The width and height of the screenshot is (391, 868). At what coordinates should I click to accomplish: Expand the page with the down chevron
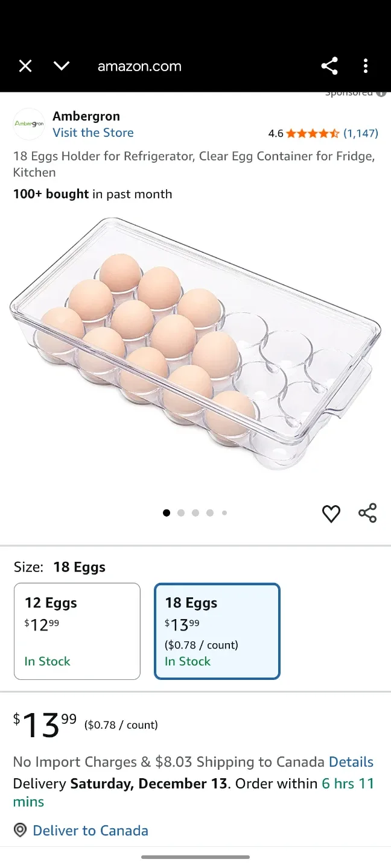[x=62, y=66]
